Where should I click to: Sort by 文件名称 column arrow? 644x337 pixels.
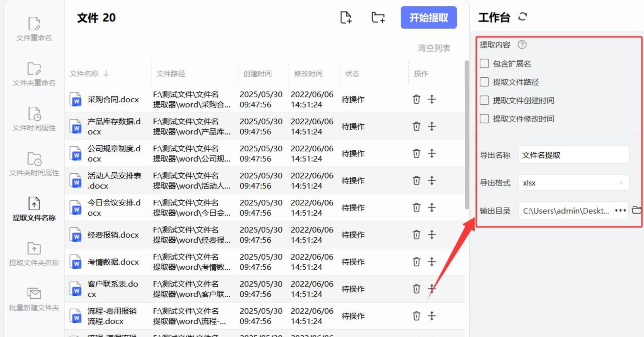point(106,74)
